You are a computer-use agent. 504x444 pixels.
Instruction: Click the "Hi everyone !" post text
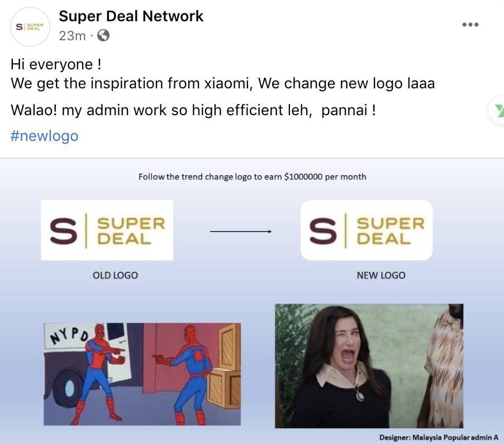(x=56, y=64)
